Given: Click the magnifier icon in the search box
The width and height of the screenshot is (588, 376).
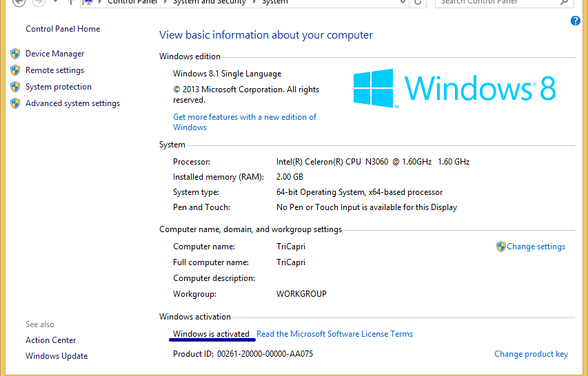Looking at the screenshot, I should pos(564,2).
